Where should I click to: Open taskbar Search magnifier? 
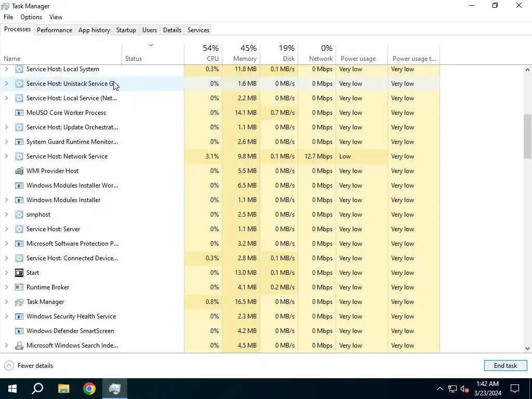pyautogui.click(x=37, y=389)
